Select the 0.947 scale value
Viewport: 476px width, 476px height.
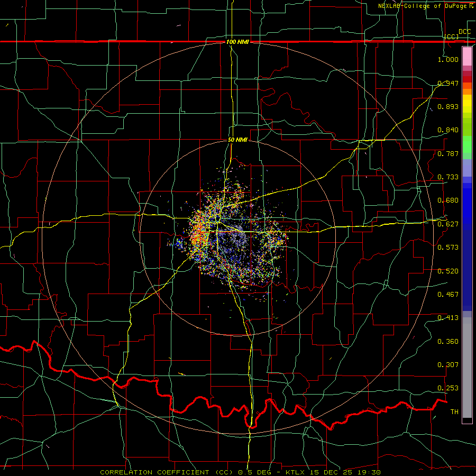coord(448,83)
